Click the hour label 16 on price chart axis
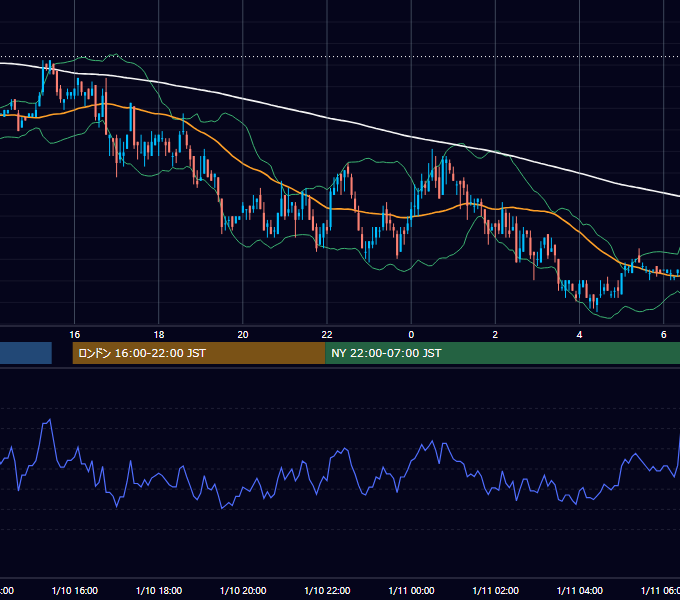This screenshot has height=600, width=680. [75, 334]
